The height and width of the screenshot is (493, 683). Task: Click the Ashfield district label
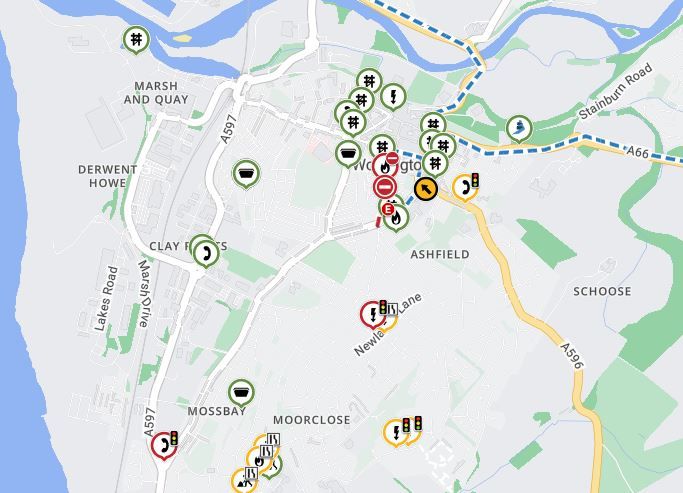click(440, 254)
